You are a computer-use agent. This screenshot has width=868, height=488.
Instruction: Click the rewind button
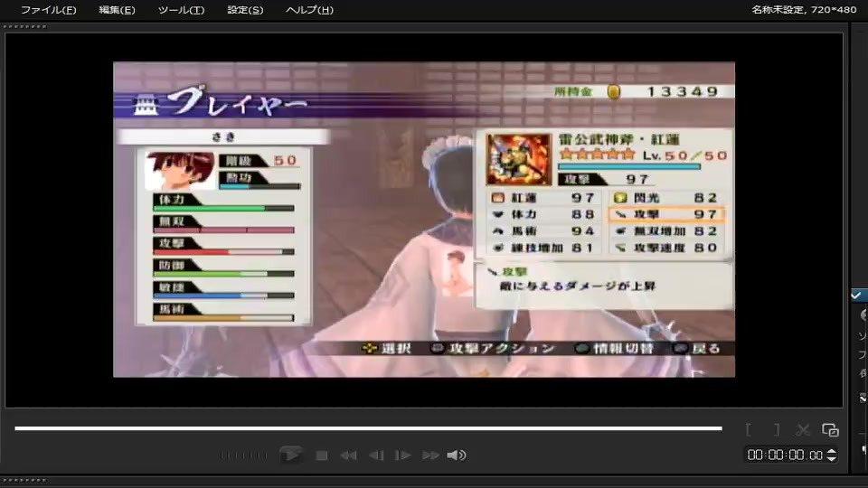348,455
